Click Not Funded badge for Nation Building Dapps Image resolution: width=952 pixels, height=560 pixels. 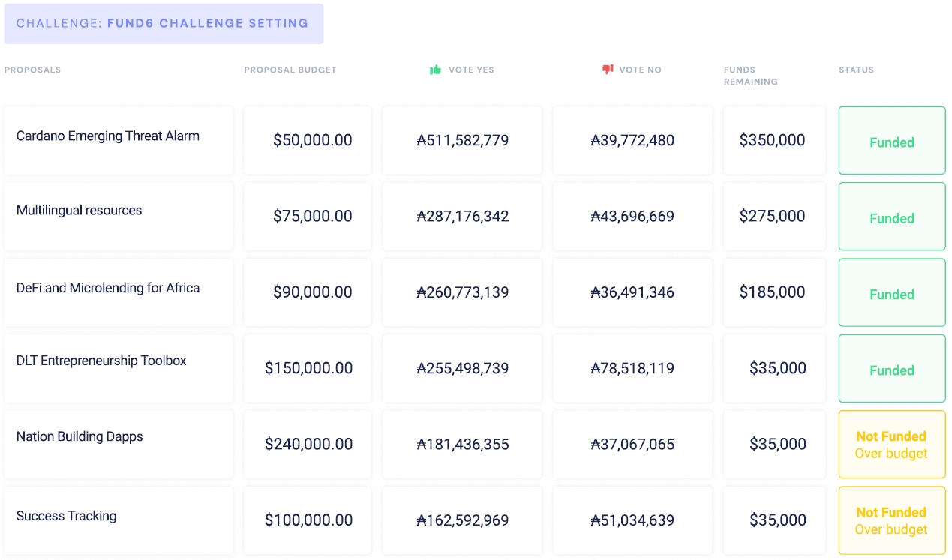tap(891, 445)
